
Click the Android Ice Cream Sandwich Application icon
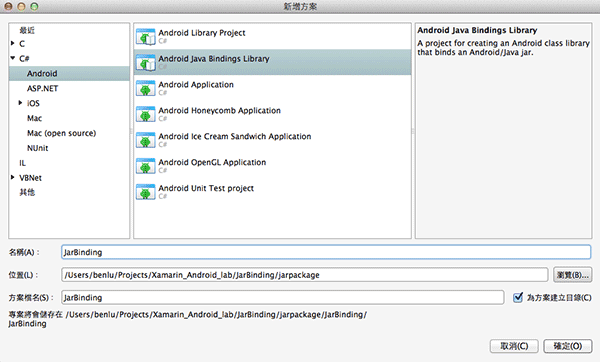145,140
